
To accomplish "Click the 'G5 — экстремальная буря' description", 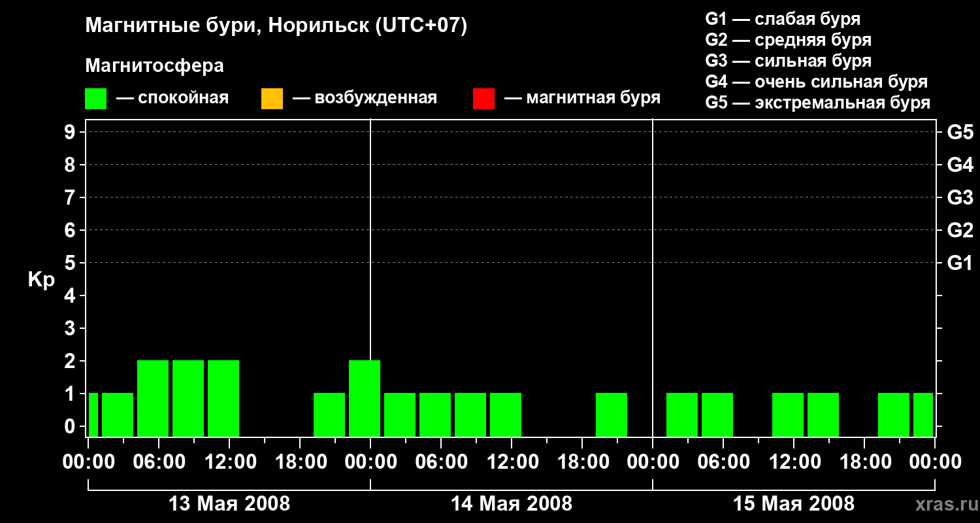I will (x=818, y=103).
